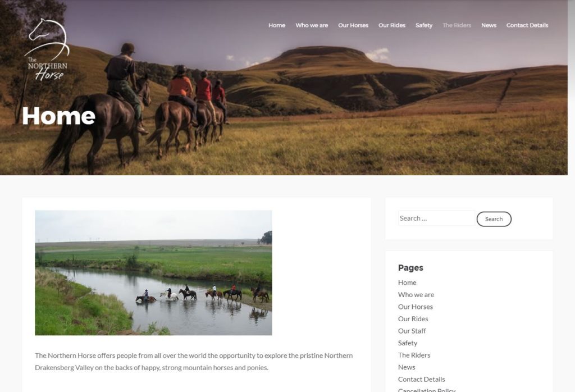Screen dimensions: 575x392
Task: Open The Riders sidebar page link
Action: pyautogui.click(x=414, y=355)
